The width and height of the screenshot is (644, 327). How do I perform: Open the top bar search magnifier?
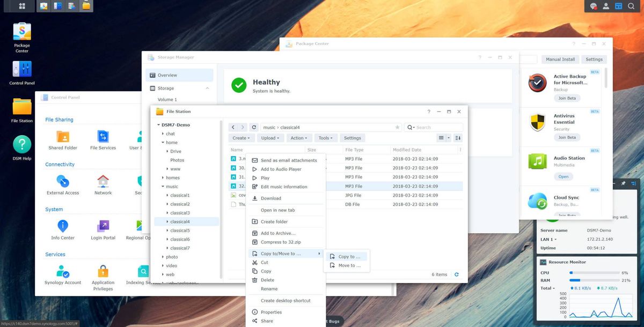631,6
